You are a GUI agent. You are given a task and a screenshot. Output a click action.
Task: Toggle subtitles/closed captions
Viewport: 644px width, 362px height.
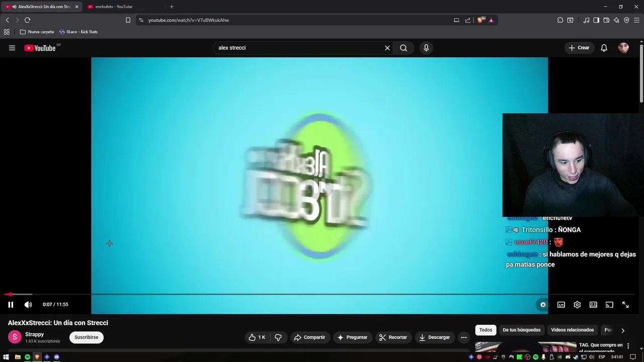coord(561,304)
